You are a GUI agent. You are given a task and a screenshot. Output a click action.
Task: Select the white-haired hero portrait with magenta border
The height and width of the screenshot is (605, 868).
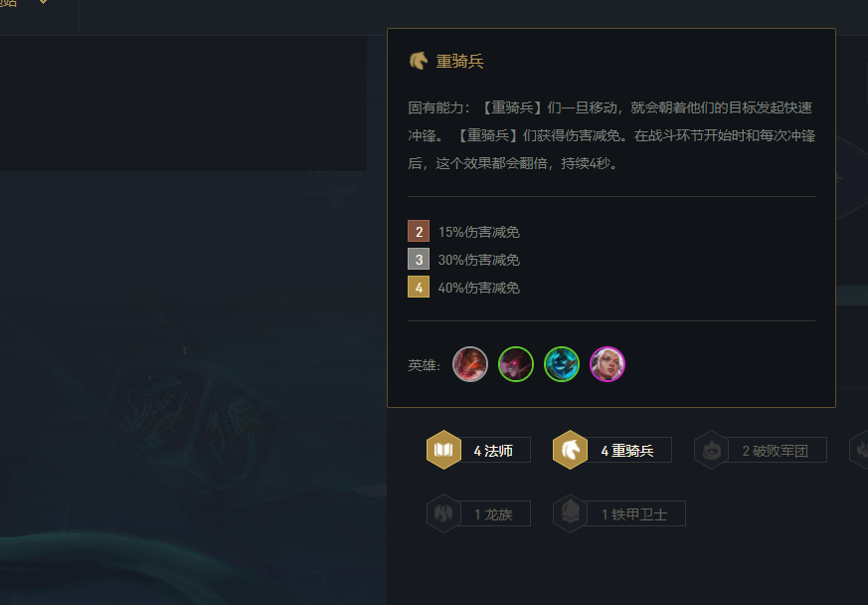(x=608, y=364)
